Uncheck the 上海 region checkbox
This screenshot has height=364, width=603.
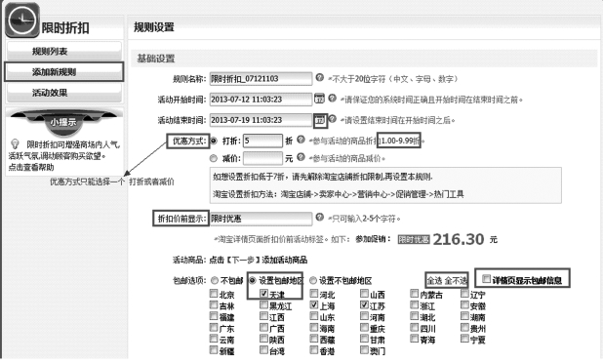coord(314,304)
